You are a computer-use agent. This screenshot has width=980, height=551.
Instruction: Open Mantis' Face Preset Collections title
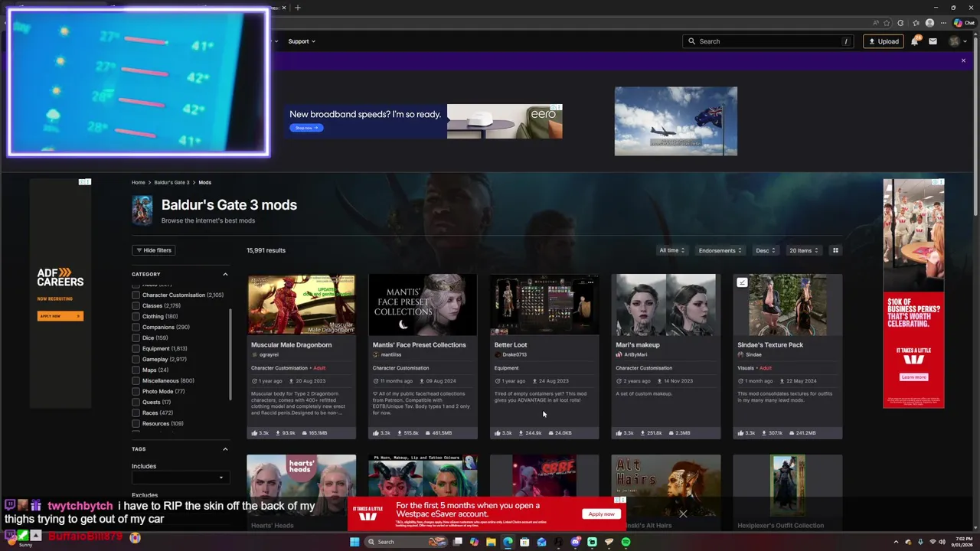click(x=419, y=345)
